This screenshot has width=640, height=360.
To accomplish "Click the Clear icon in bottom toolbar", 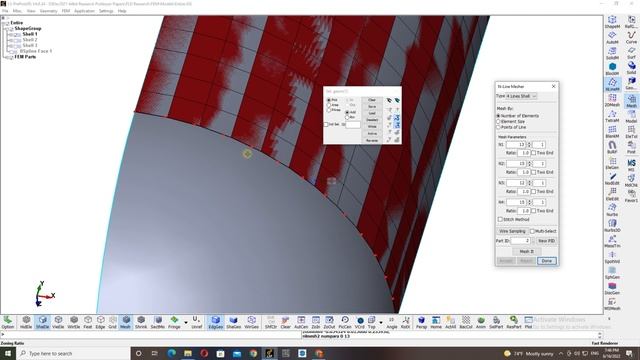I will (285, 322).
